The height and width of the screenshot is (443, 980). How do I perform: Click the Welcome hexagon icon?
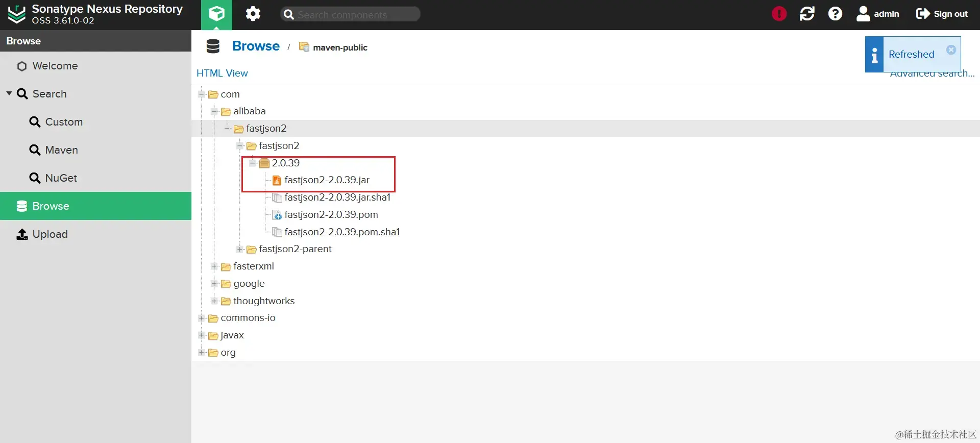[22, 66]
